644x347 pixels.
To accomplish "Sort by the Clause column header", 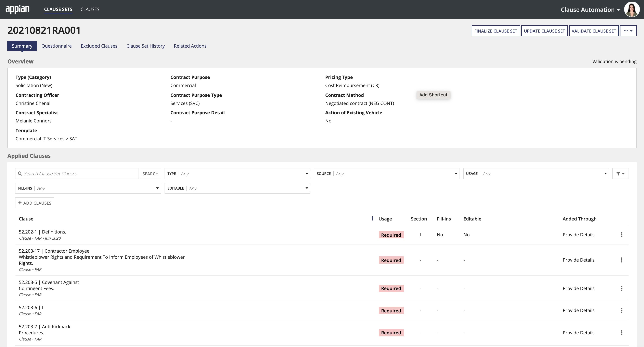I will [x=26, y=219].
